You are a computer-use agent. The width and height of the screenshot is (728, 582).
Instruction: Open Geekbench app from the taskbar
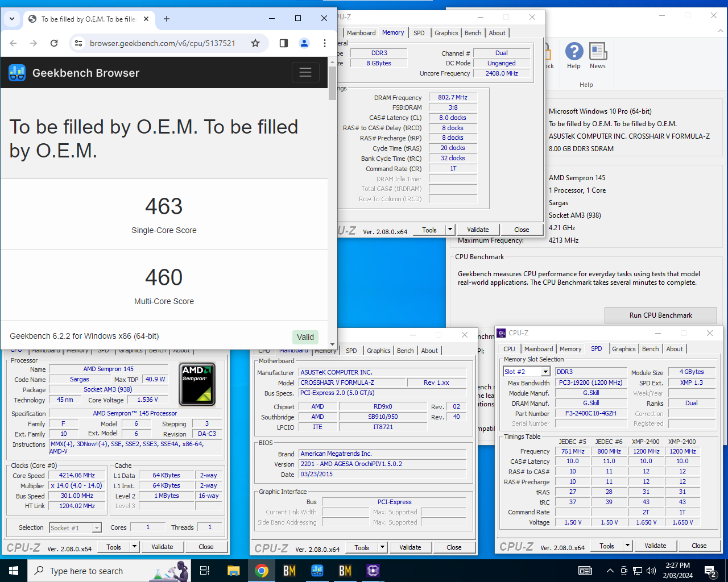(x=317, y=571)
